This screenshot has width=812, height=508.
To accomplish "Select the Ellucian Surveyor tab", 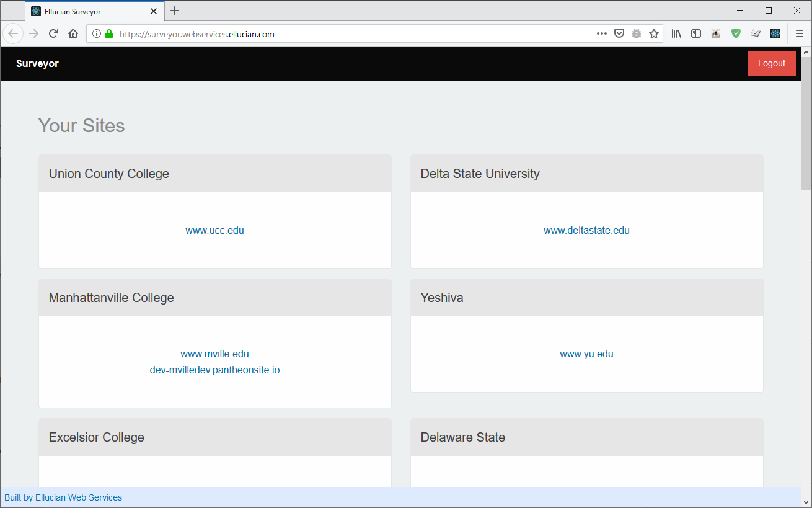I will (x=95, y=11).
